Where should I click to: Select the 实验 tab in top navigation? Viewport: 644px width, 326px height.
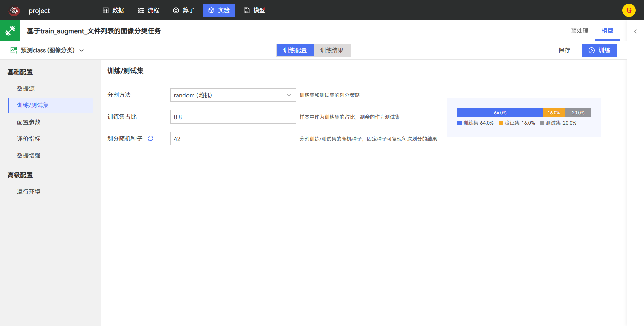(219, 10)
